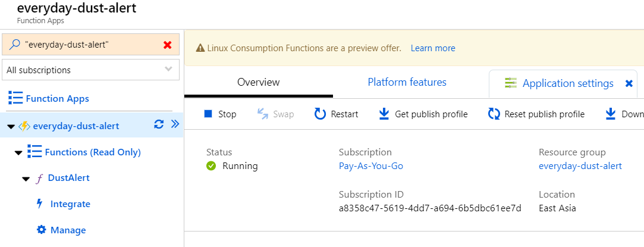
Task: Click the Function Apps list icon
Action: [15, 98]
